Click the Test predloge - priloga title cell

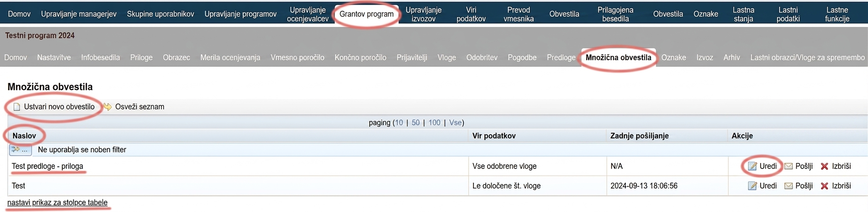point(47,166)
